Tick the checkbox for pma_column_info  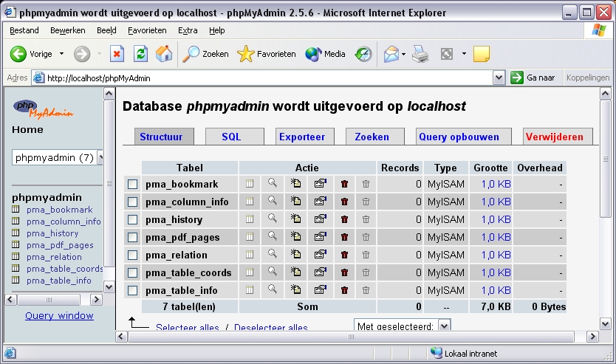[x=132, y=202]
